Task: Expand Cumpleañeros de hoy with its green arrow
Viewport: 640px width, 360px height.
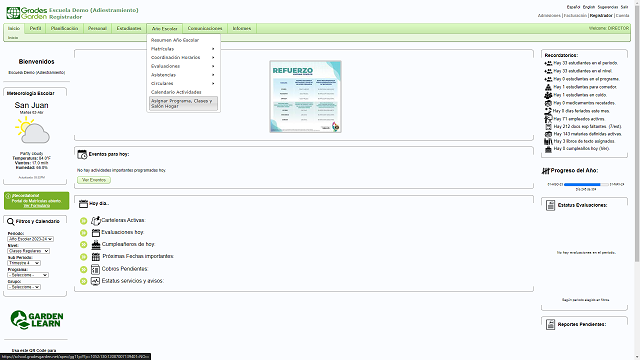Action: pyautogui.click(x=84, y=245)
